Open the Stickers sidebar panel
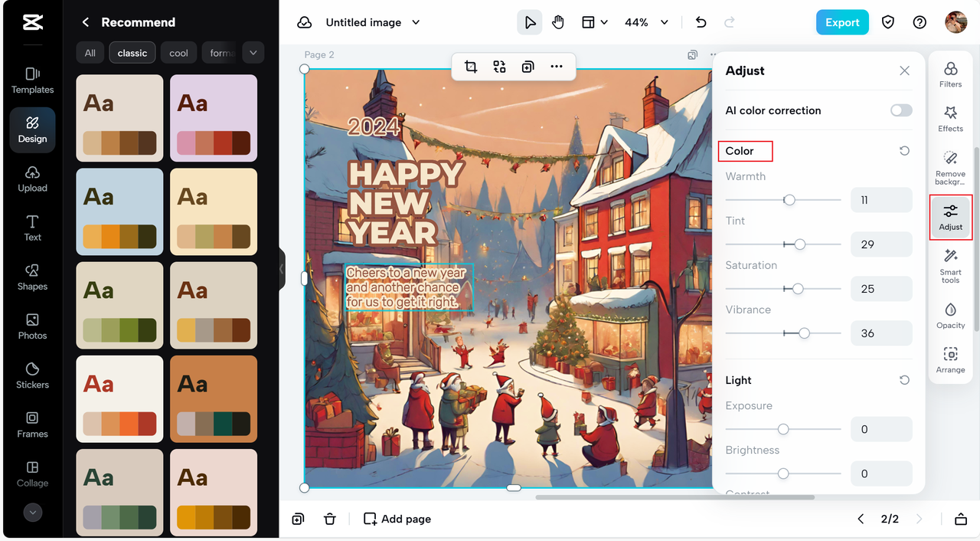The width and height of the screenshot is (980, 541). click(32, 375)
